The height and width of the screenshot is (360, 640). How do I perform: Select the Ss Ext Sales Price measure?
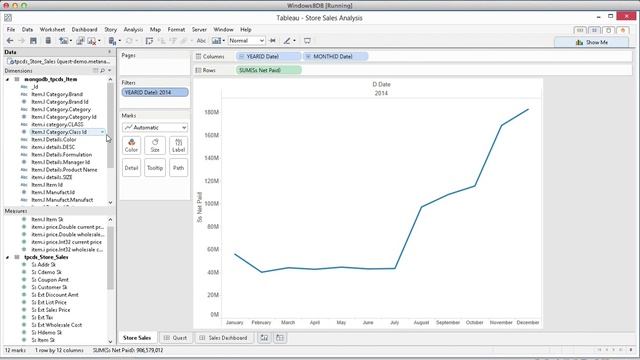51,310
